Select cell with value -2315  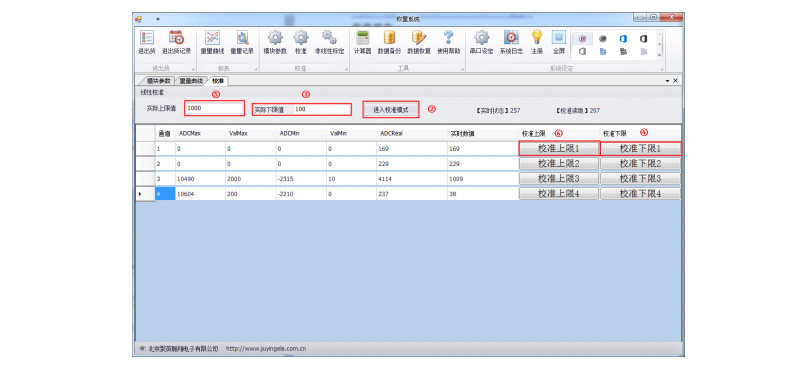point(301,178)
